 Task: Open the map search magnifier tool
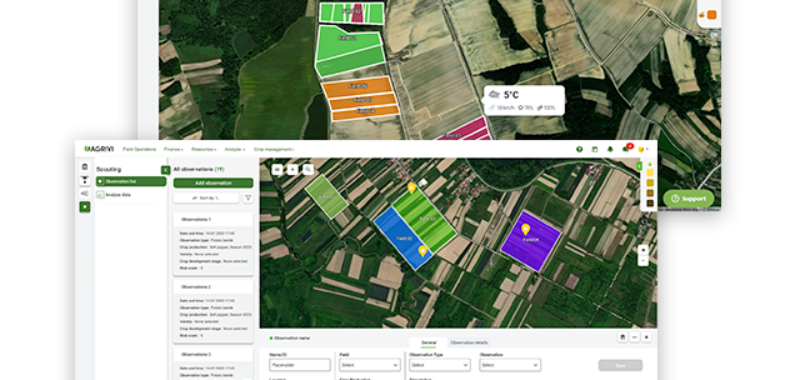(x=308, y=169)
